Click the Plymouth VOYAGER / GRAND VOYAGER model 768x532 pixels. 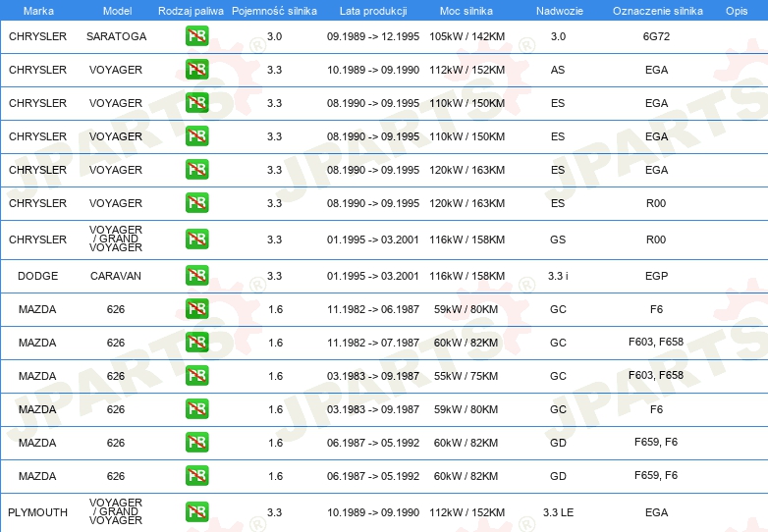tap(116, 511)
